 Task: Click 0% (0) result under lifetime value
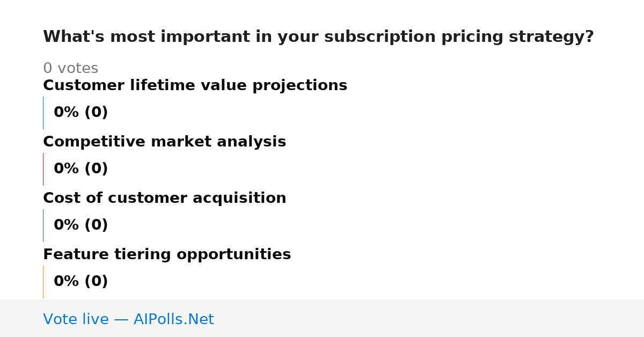pos(80,113)
